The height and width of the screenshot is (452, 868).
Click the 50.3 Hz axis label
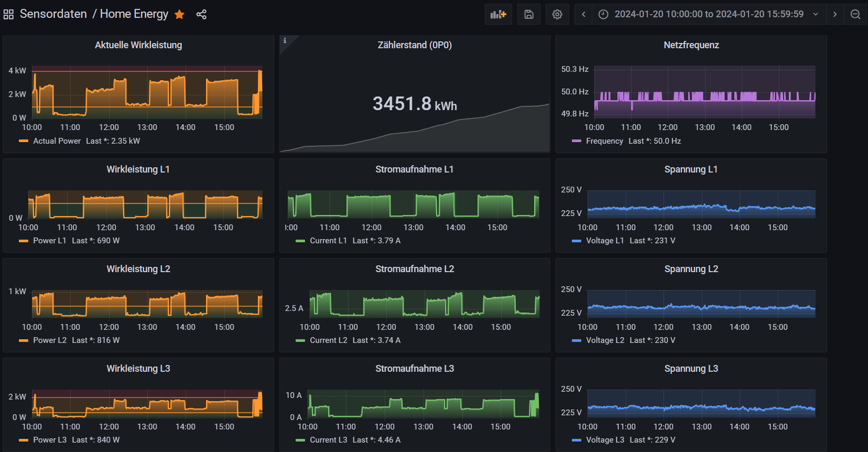click(575, 69)
